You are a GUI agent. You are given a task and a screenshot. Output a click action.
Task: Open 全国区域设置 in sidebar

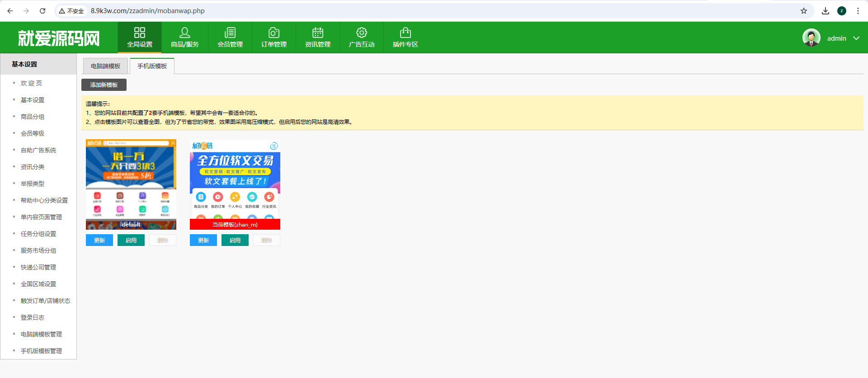coord(38,284)
